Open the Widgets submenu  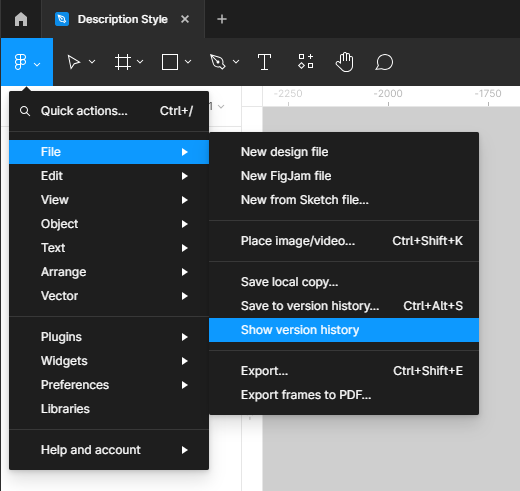pyautogui.click(x=109, y=361)
